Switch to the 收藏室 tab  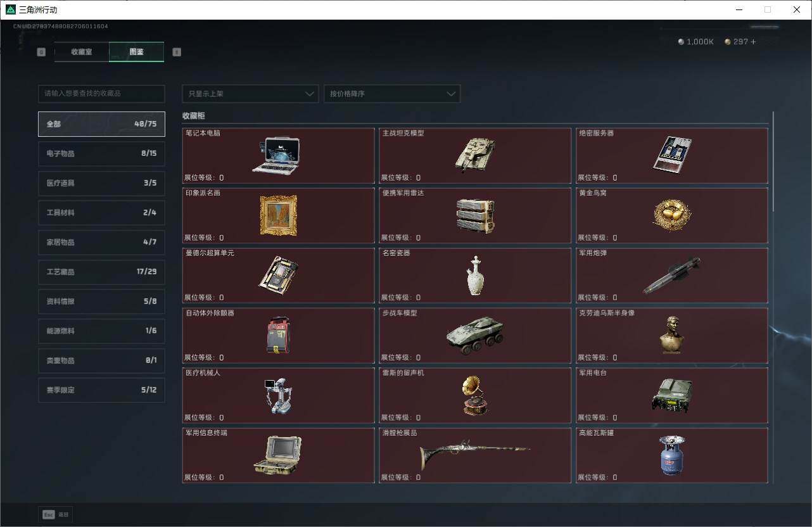82,52
